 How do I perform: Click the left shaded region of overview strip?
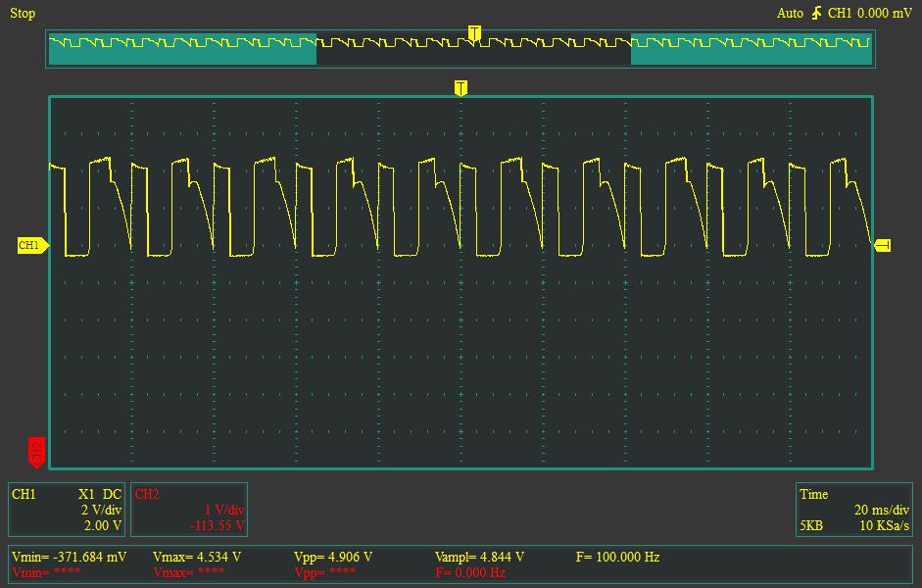point(182,51)
